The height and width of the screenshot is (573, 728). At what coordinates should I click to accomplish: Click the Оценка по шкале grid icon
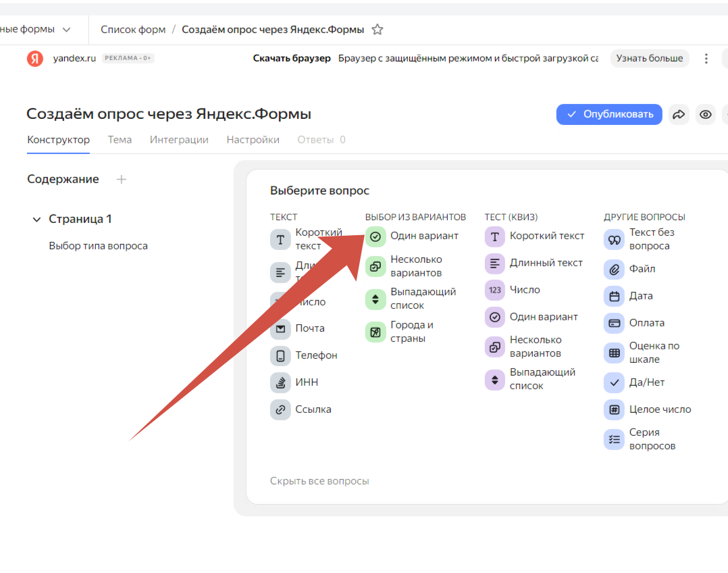(615, 353)
